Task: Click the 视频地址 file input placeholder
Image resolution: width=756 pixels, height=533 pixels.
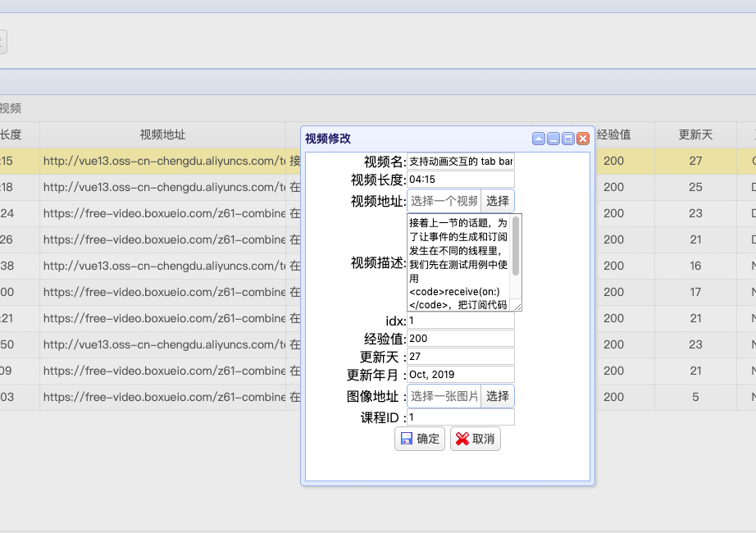Action: coord(444,201)
